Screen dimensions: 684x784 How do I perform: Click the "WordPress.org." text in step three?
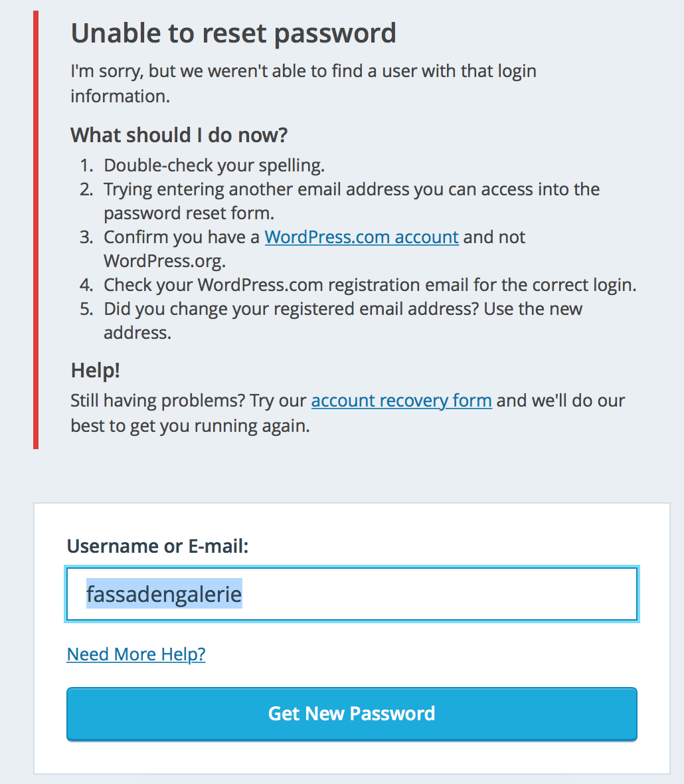(x=164, y=261)
